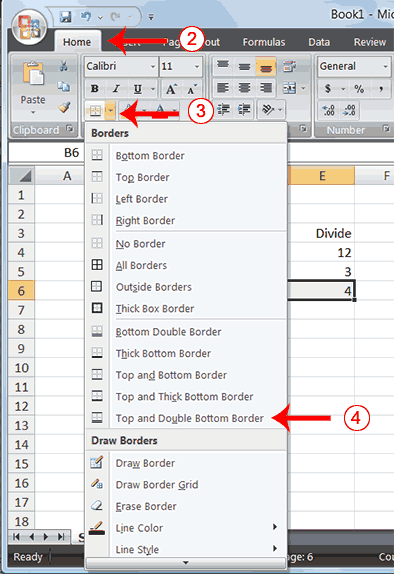This screenshot has height=574, width=394.
Task: Click Merge and Center icon
Action: pyautogui.click(x=289, y=88)
